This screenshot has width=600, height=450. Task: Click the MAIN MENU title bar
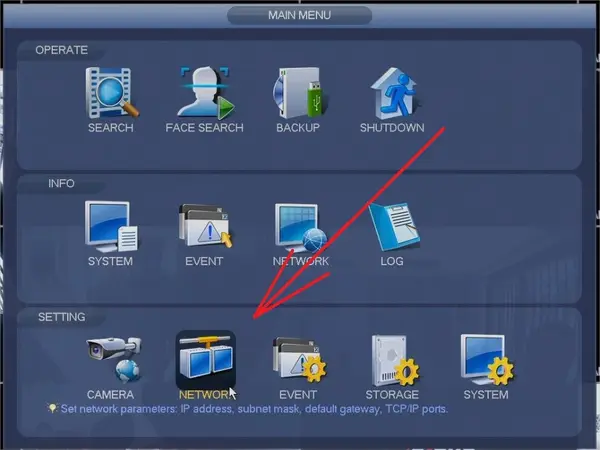[299, 15]
